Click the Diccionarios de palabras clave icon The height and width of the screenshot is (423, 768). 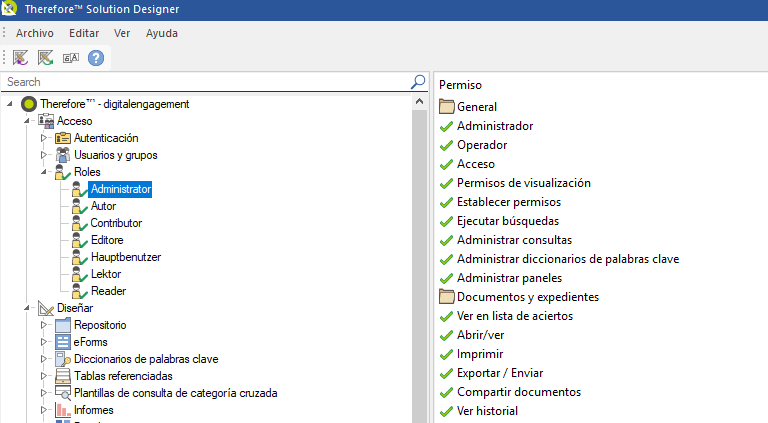coord(63,359)
